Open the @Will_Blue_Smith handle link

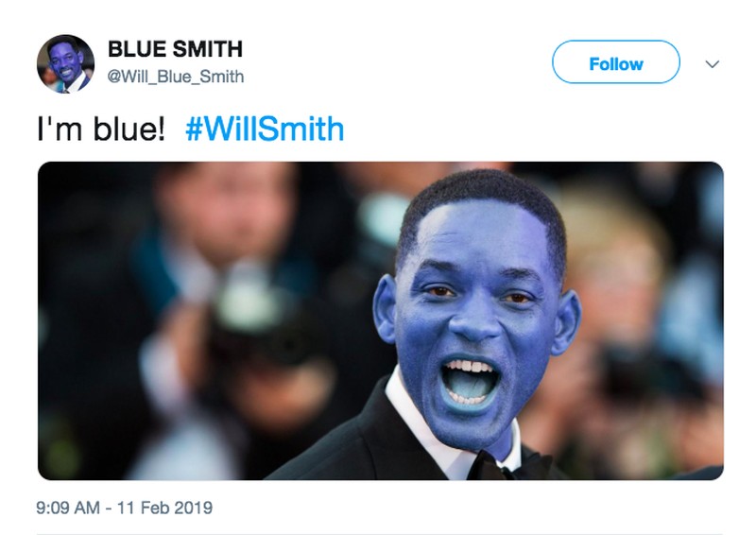[176, 77]
